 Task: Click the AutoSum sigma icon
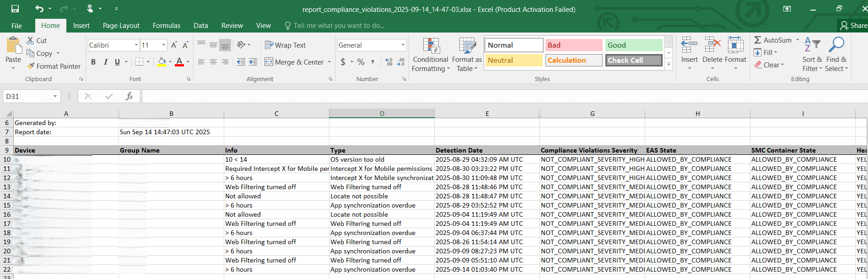click(758, 40)
